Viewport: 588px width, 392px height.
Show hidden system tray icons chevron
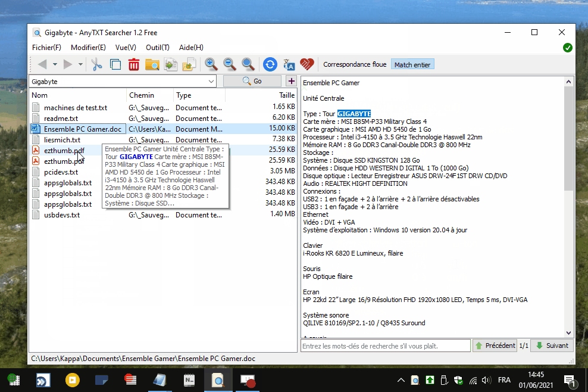click(401, 380)
